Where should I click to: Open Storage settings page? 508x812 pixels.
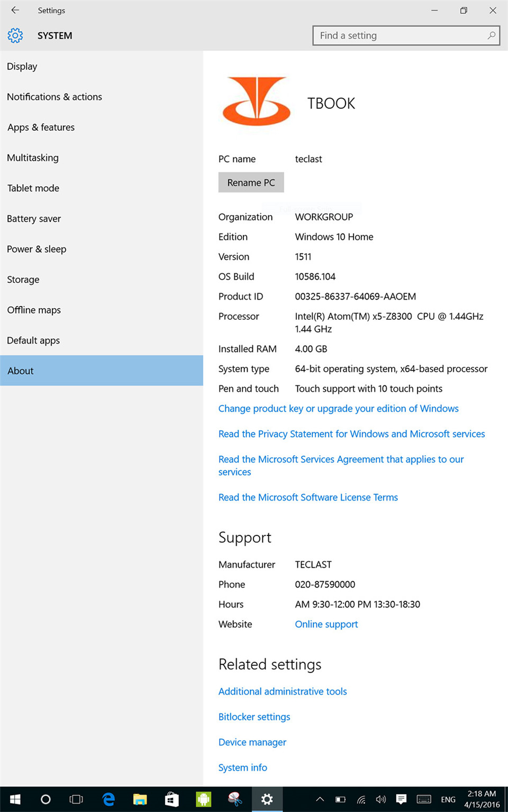[x=102, y=280]
